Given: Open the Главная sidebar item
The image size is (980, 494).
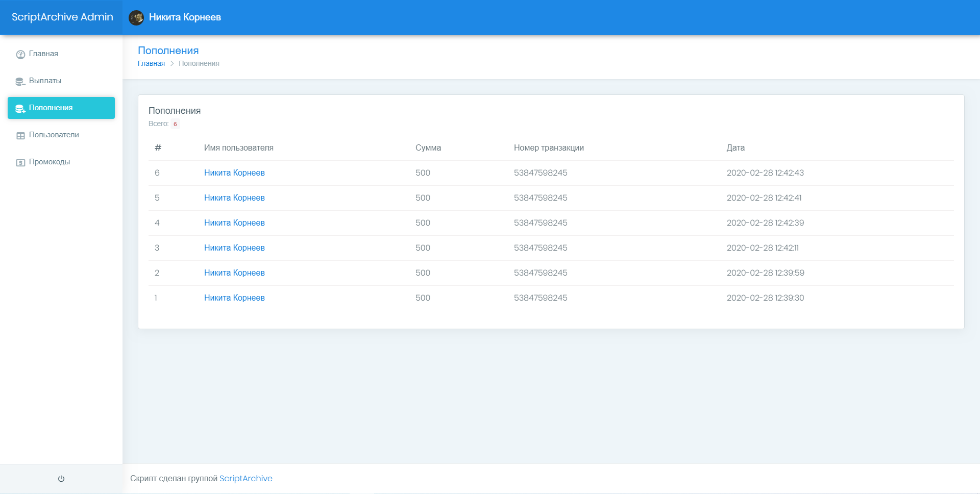Looking at the screenshot, I should (x=43, y=54).
